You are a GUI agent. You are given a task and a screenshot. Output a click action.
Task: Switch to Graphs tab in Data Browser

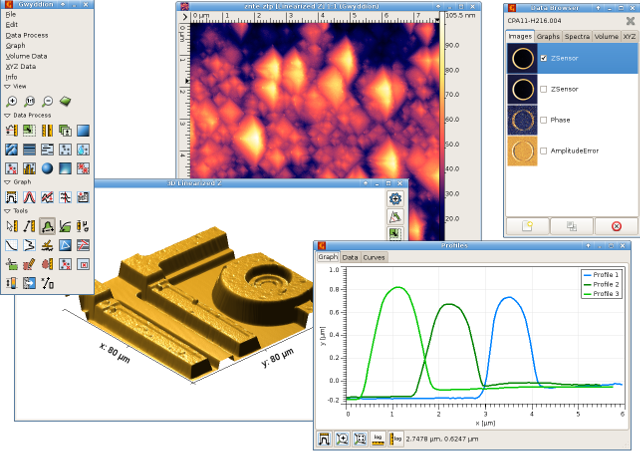[548, 36]
